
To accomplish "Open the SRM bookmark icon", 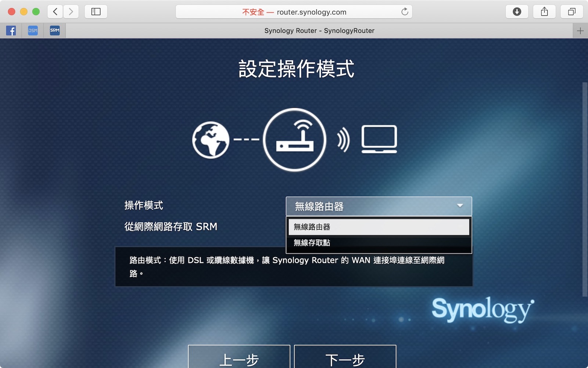I will [55, 31].
